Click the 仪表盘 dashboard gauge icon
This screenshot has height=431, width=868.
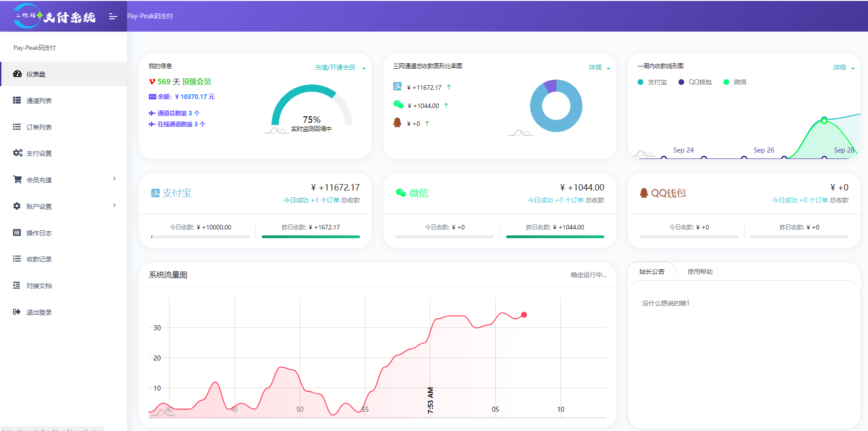point(17,74)
